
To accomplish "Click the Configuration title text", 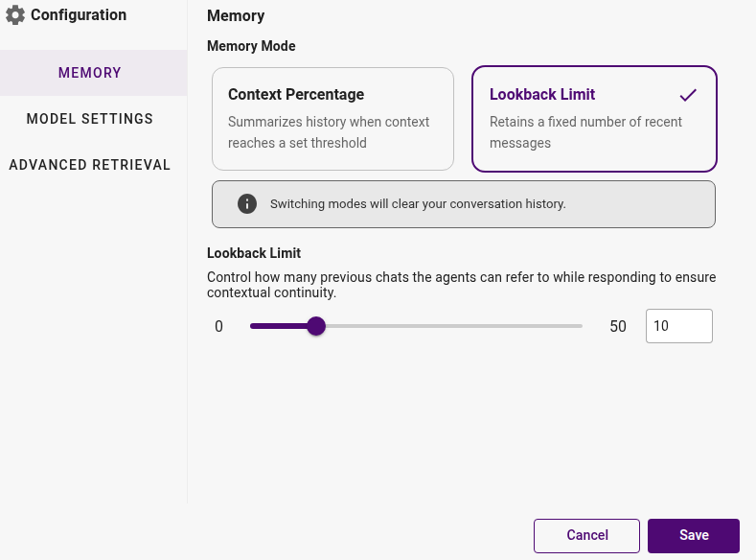I will [x=79, y=15].
